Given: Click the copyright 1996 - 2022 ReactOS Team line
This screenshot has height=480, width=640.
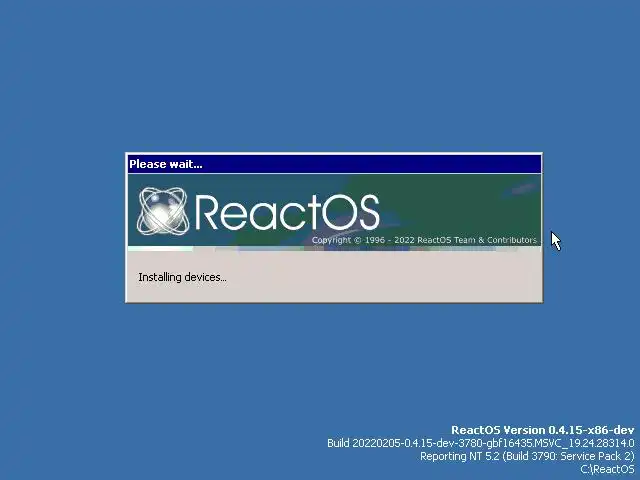Looking at the screenshot, I should tap(424, 240).
